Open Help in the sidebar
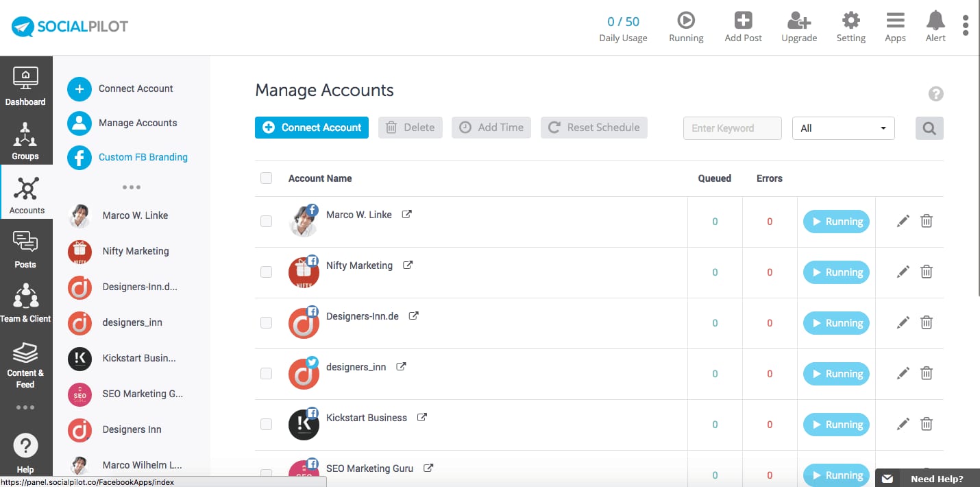Viewport: 980px width, 487px height. [26, 453]
